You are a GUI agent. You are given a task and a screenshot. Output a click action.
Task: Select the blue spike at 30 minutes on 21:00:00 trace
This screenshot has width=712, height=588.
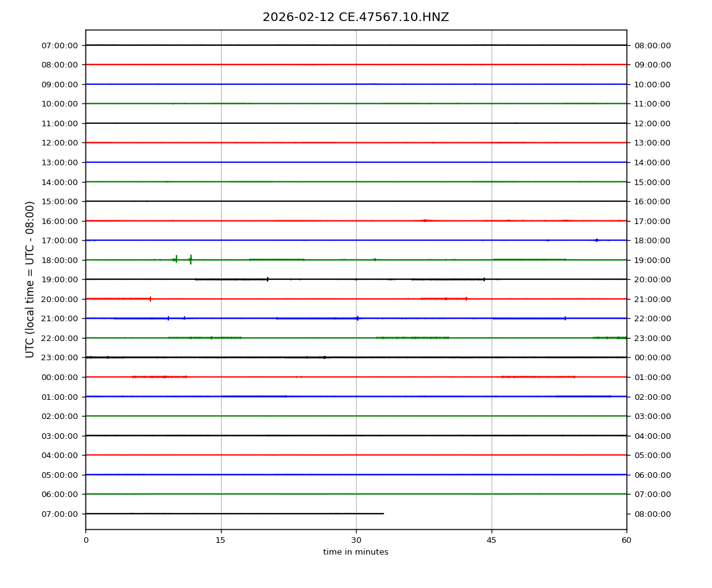pos(357,318)
